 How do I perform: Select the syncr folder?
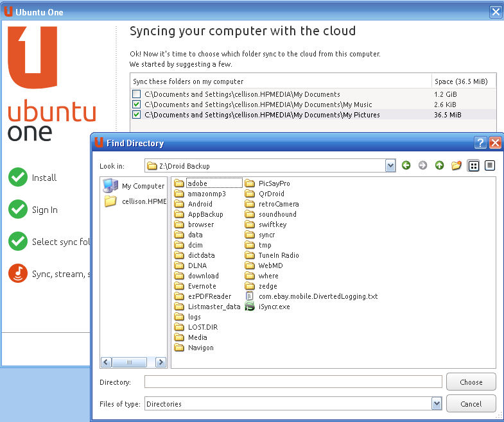260,235
